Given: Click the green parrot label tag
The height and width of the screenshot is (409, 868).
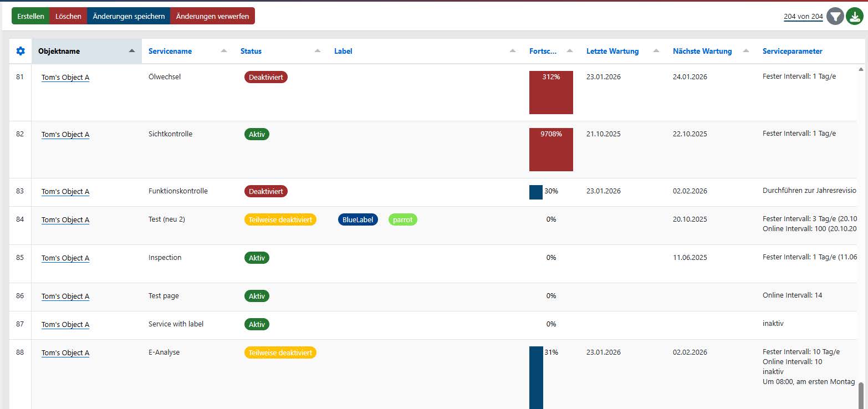Looking at the screenshot, I should pos(403,219).
